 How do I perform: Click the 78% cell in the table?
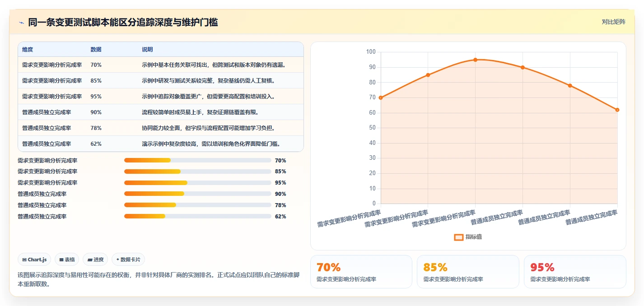pyautogui.click(x=96, y=128)
